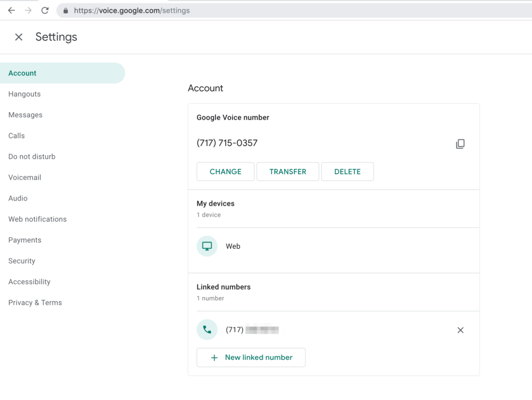Click the linked number phone icon
This screenshot has width=532, height=400.
tap(207, 329)
